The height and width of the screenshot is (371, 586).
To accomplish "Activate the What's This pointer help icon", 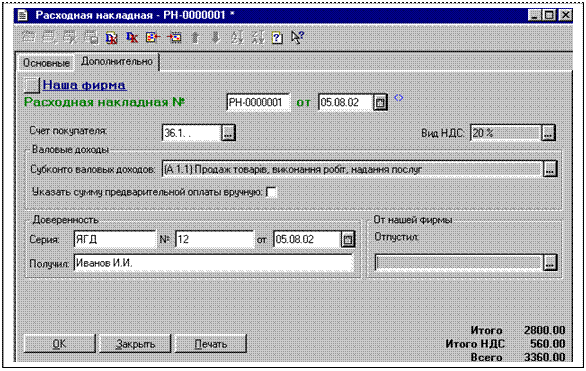I will coord(297,37).
